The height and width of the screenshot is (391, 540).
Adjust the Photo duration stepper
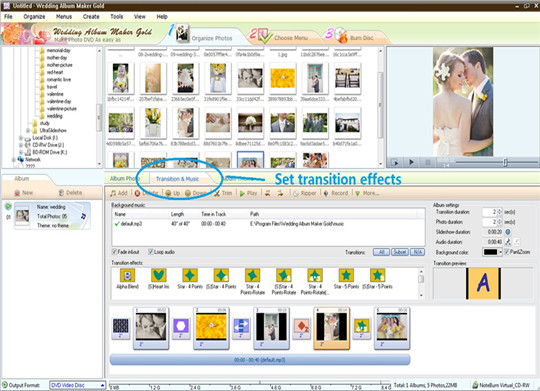point(499,222)
